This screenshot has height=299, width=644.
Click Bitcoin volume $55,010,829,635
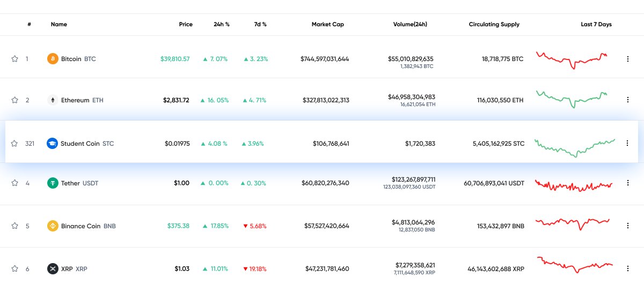pos(411,58)
